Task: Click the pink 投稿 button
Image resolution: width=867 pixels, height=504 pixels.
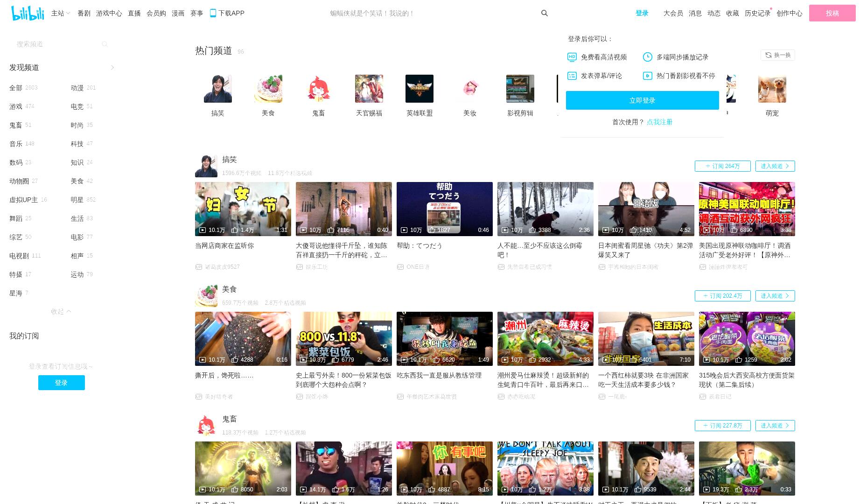Action: tap(832, 13)
